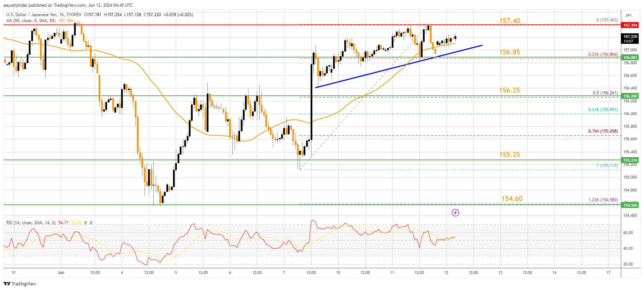Click the aayushjindal published header text
This screenshot has height=290, width=644.
[69, 5]
